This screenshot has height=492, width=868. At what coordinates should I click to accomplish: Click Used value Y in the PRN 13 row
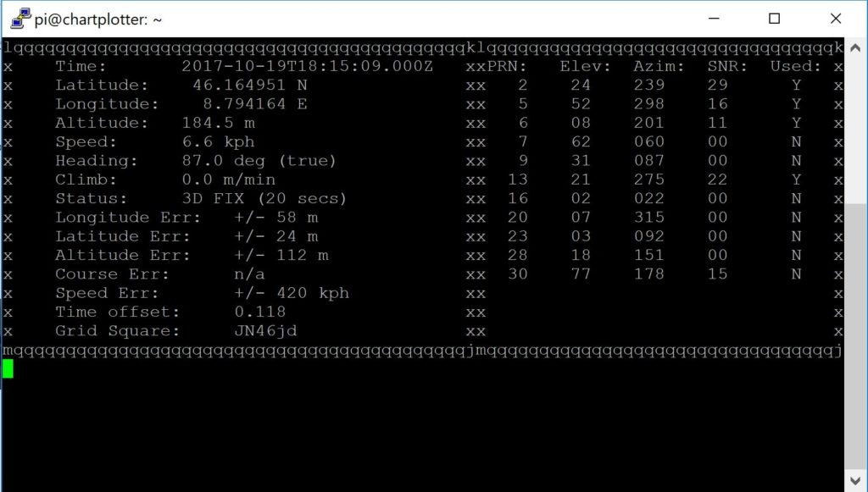point(796,180)
